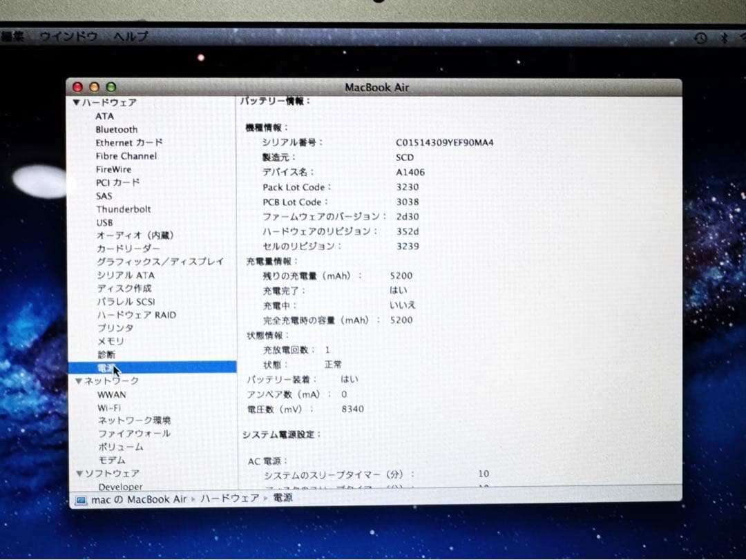746x560 pixels.
Task: Click the Time Machine menu bar icon
Action: coord(700,38)
